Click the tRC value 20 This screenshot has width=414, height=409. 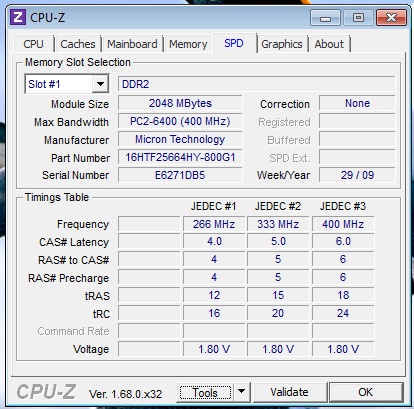(278, 313)
